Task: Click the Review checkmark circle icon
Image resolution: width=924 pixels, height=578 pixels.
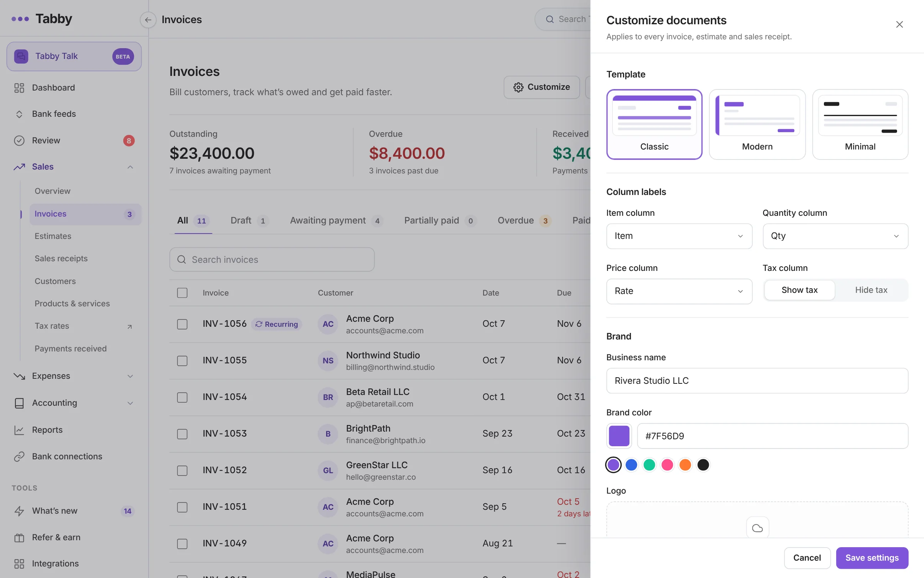Action: tap(19, 141)
